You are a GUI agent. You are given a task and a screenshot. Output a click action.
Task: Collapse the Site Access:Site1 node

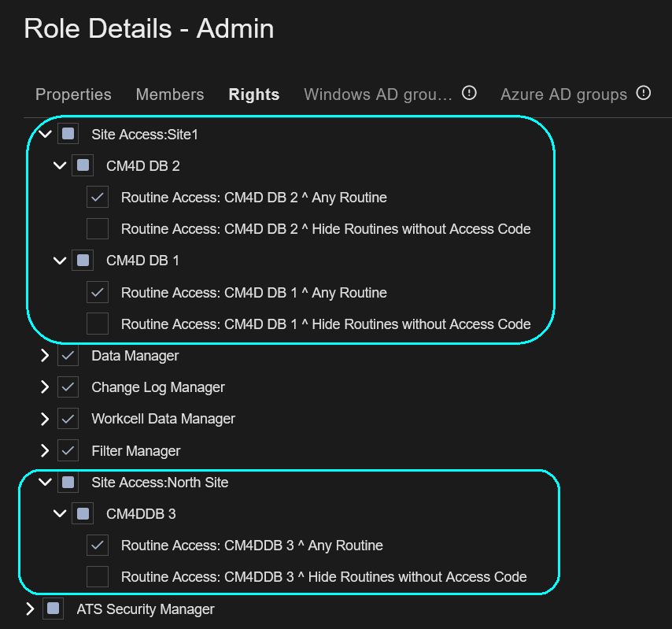tap(45, 134)
